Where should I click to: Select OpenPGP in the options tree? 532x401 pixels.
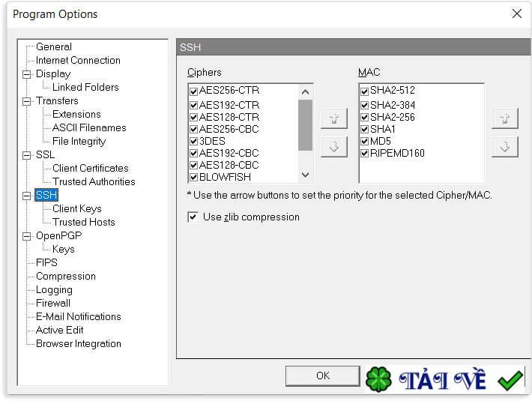(58, 236)
